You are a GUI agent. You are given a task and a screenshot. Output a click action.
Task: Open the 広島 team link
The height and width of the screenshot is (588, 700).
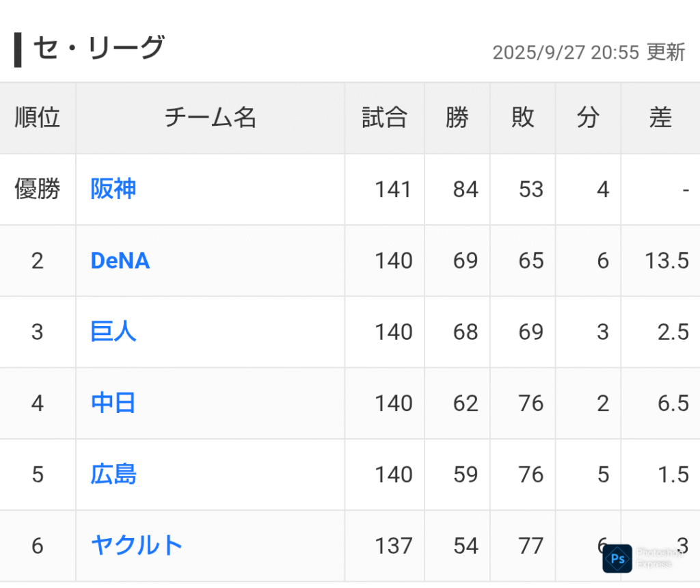(113, 474)
